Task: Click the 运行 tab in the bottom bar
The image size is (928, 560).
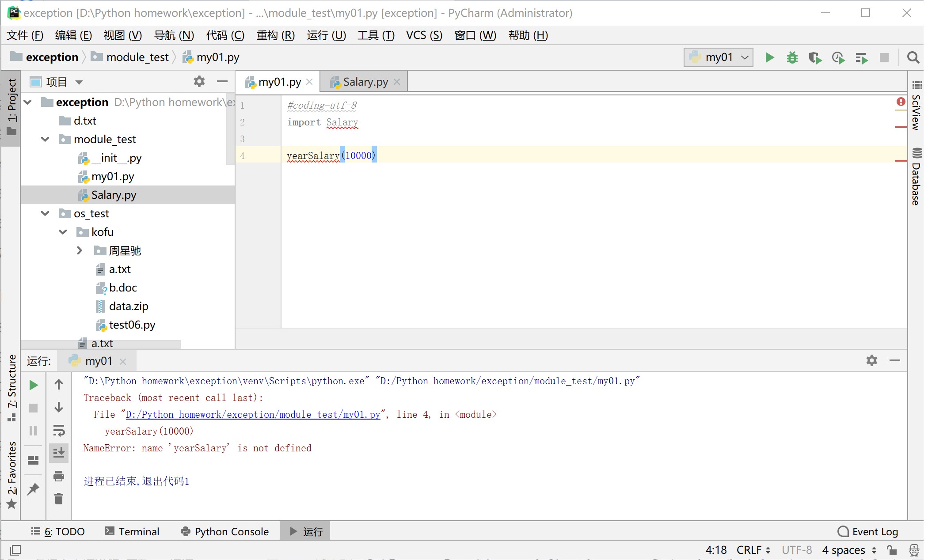Action: 305,531
